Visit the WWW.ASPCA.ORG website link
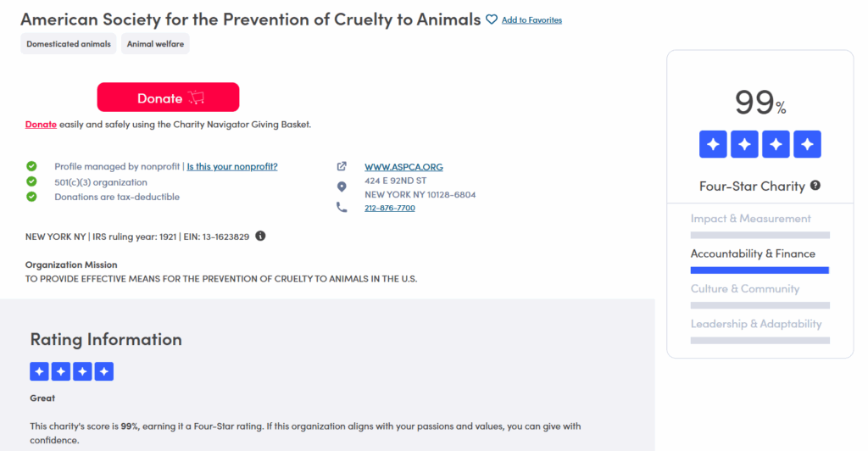Screen dimensions: 868x451 click(x=403, y=167)
